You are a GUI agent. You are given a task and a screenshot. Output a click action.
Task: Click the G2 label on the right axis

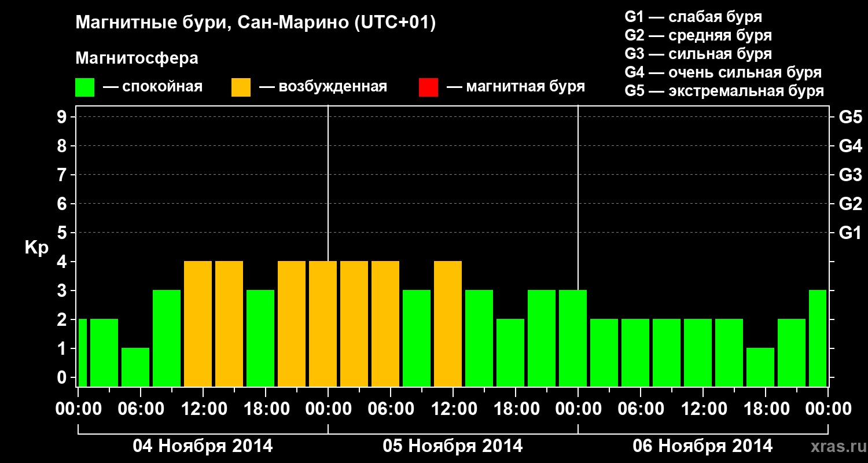pyautogui.click(x=850, y=204)
